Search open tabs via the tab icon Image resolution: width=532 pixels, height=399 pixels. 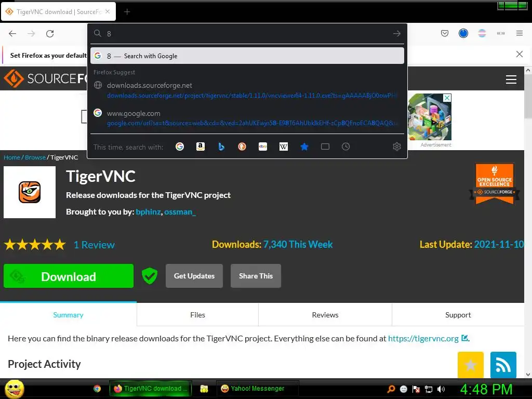click(325, 147)
